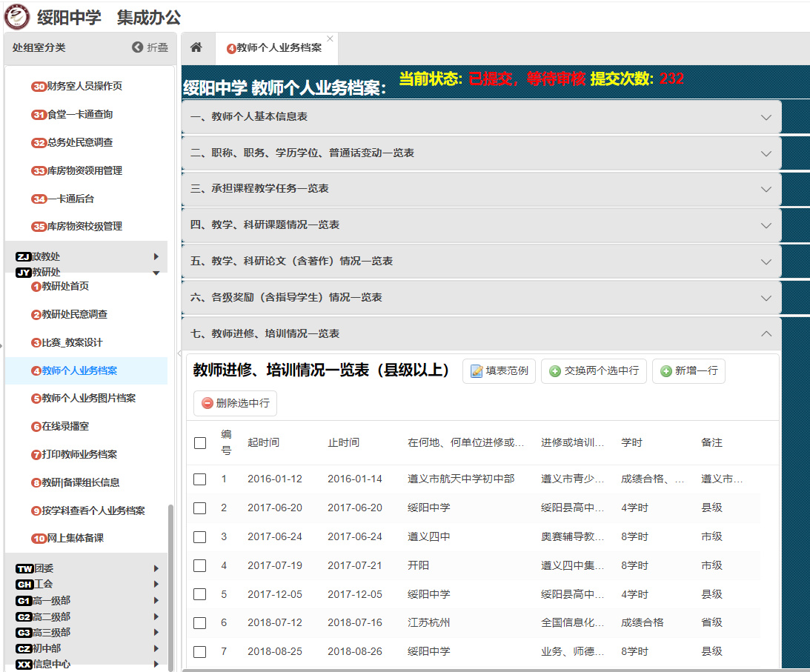The image size is (810, 672).
Task: Expand the 政教处 sidebar group
Action: pos(86,256)
